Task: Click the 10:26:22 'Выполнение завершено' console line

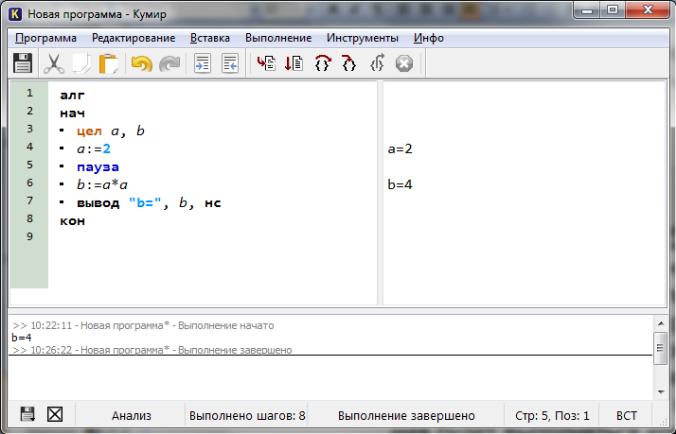Action: [x=152, y=350]
